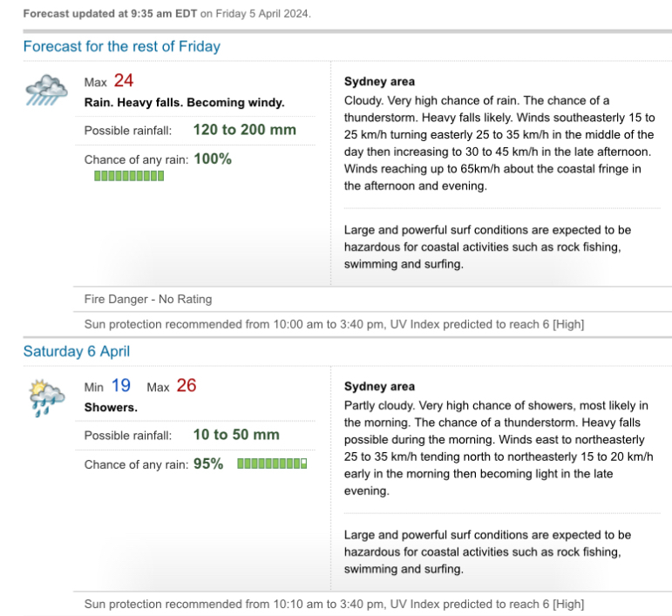Viewport: 672px width, 616px height.
Task: Click Saturday's 95% rain chance bar
Action: tap(272, 464)
